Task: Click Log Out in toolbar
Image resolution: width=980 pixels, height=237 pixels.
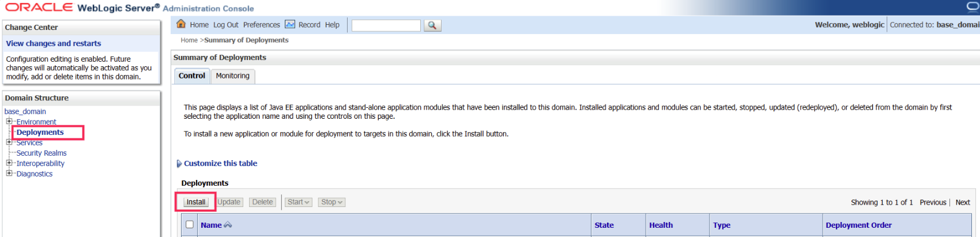Action: pyautogui.click(x=225, y=25)
